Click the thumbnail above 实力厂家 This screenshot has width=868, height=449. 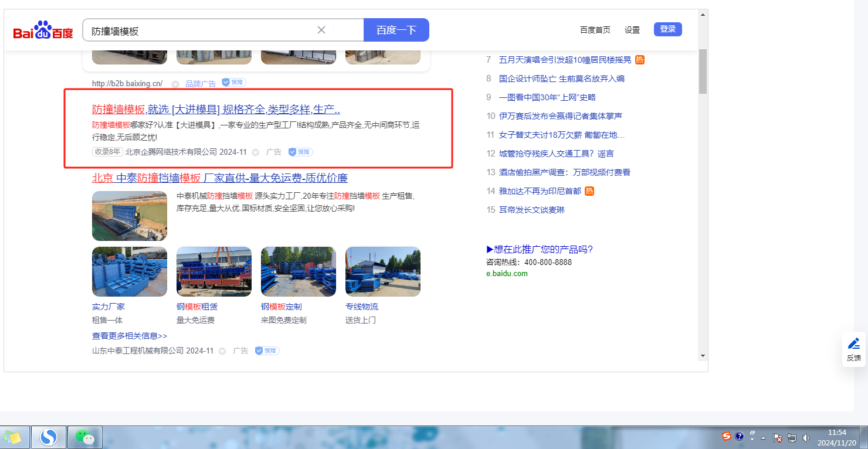click(130, 271)
